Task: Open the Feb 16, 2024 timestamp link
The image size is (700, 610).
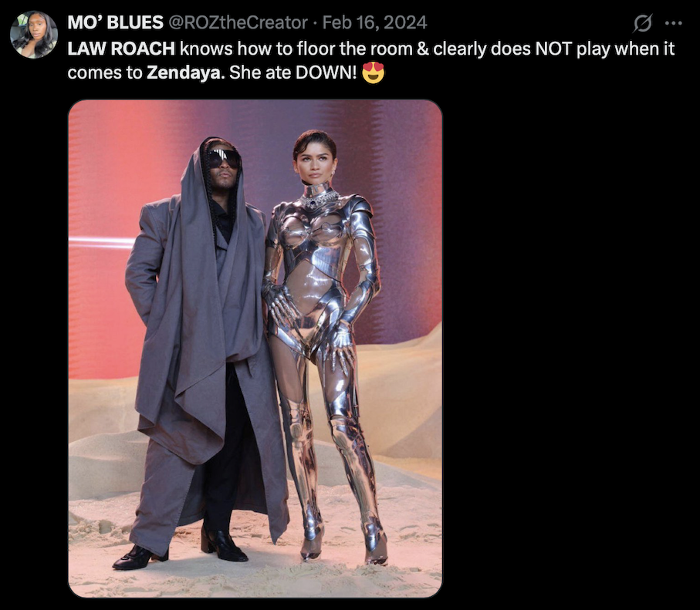Action: [374, 23]
